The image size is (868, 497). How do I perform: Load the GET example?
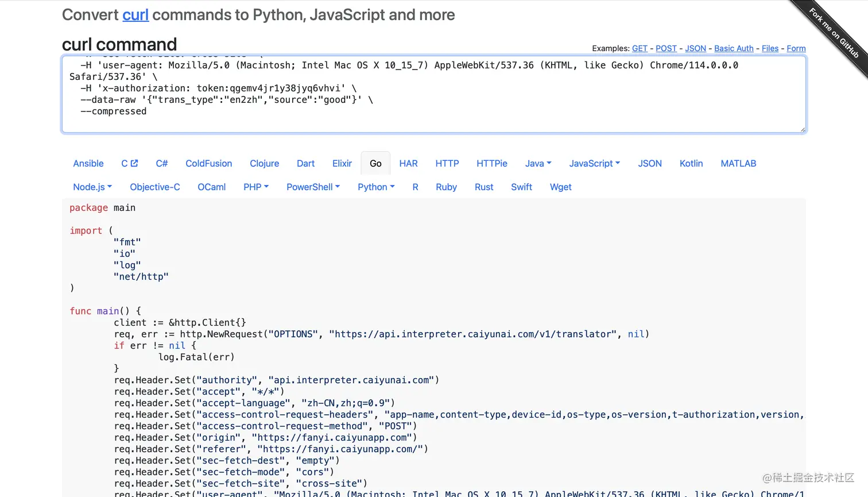tap(640, 48)
